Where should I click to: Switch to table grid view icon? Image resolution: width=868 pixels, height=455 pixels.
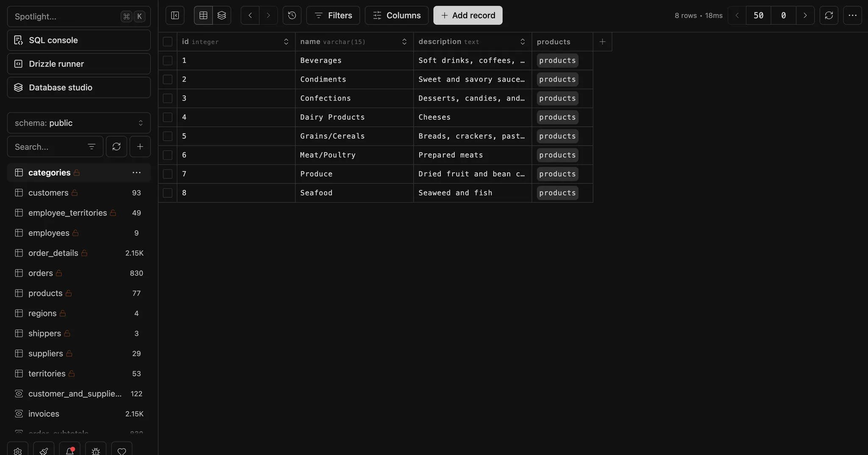[x=203, y=15]
